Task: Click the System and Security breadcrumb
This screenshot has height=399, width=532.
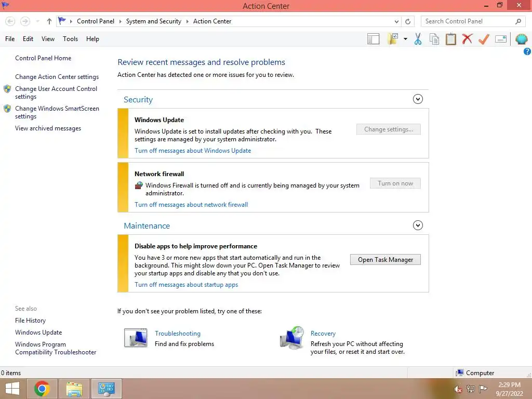Action: 154,21
